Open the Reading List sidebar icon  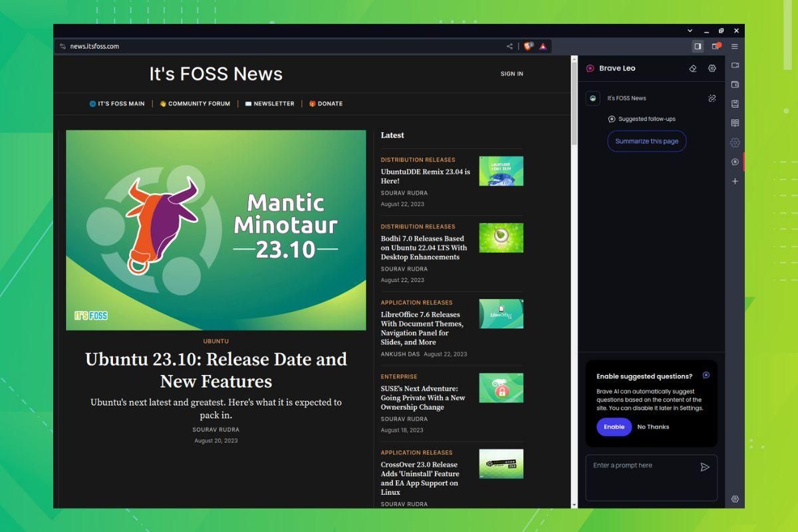pos(735,123)
